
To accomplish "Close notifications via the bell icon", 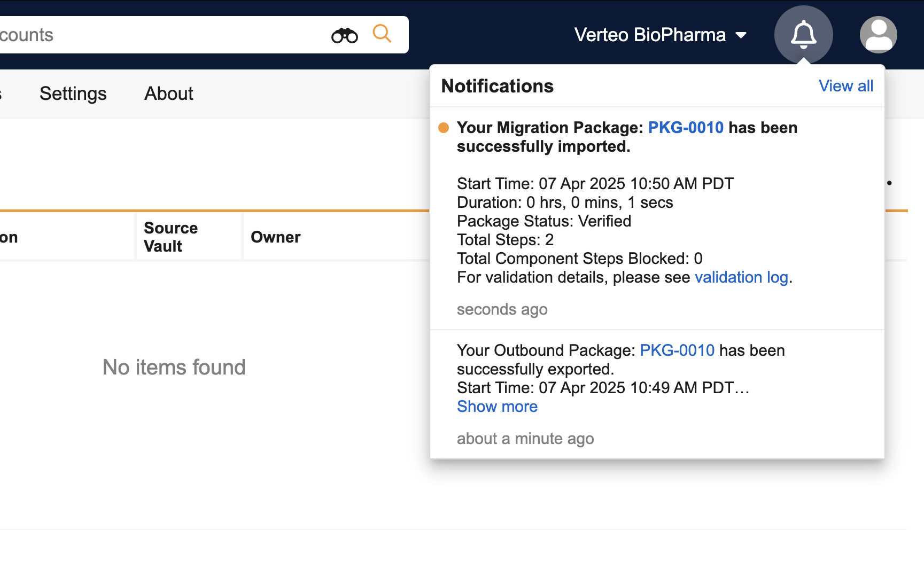I will click(x=803, y=35).
